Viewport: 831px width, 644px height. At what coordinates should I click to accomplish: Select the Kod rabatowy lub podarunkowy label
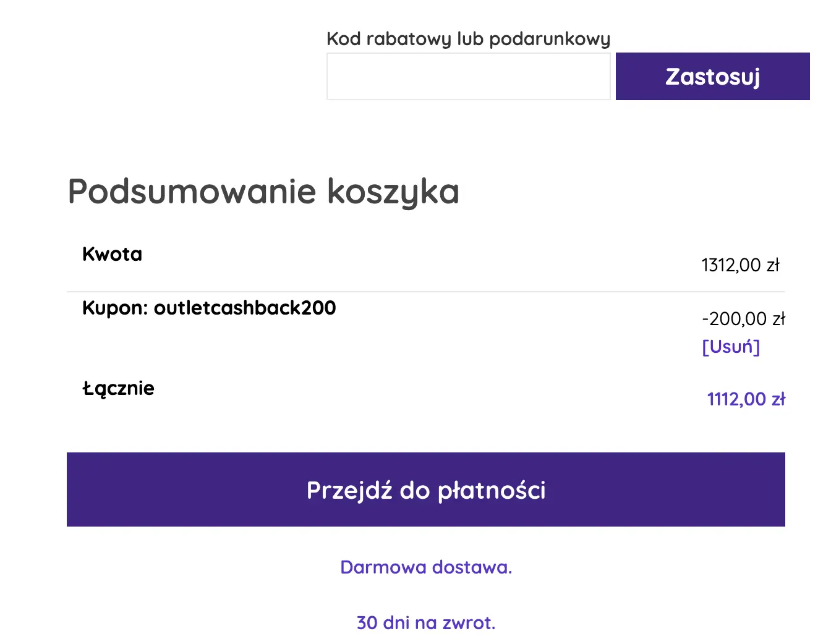468,38
